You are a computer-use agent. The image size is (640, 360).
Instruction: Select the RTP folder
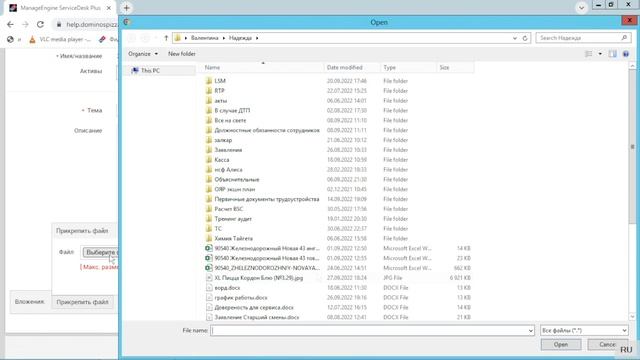pos(219,91)
